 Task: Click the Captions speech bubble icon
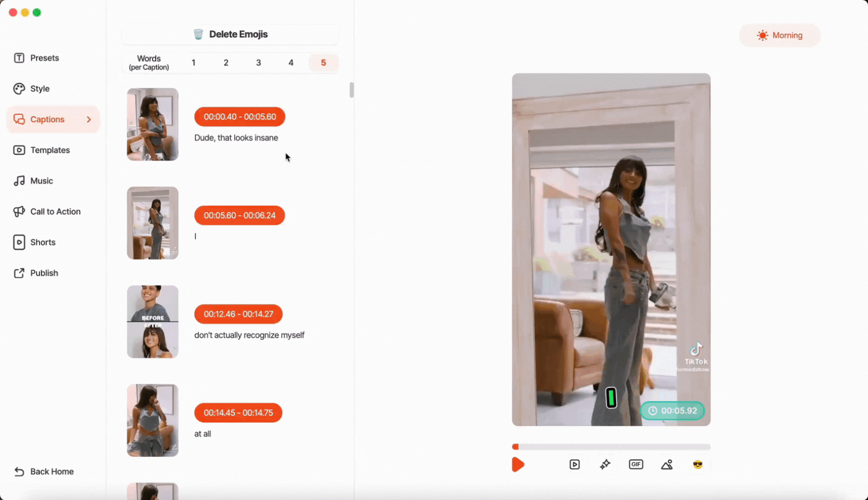pyautogui.click(x=19, y=119)
